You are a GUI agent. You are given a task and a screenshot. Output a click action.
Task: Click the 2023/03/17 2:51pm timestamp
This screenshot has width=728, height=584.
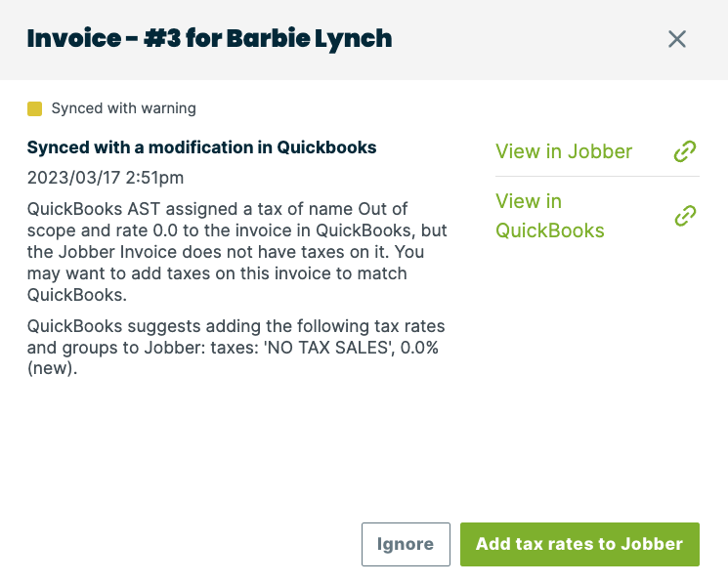click(x=106, y=178)
